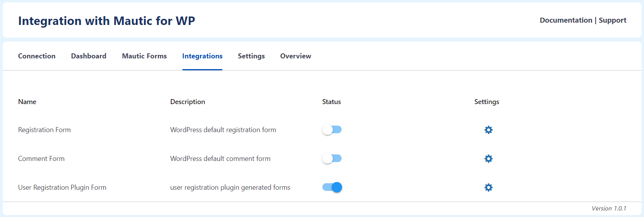Image resolution: width=644 pixels, height=217 pixels.
Task: Open the Documentation link
Action: [566, 20]
